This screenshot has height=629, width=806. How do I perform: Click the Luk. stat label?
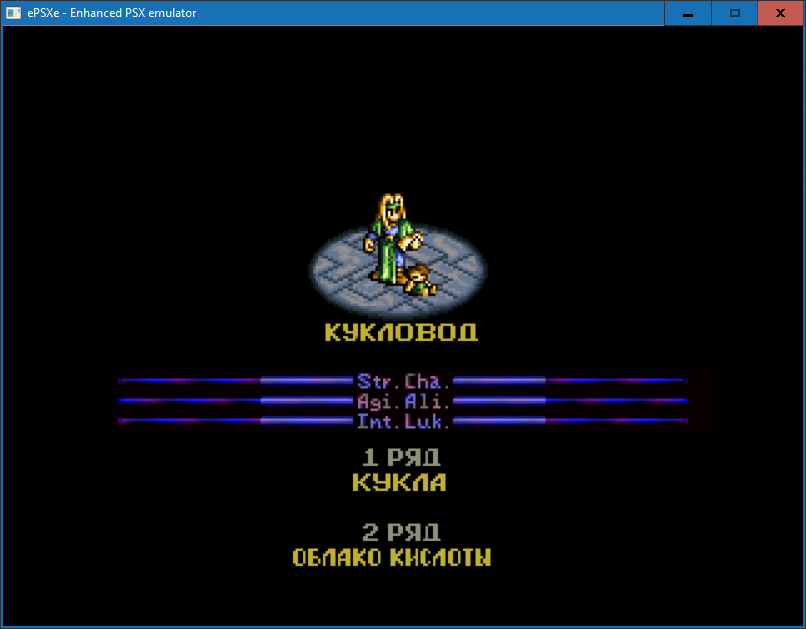click(427, 421)
